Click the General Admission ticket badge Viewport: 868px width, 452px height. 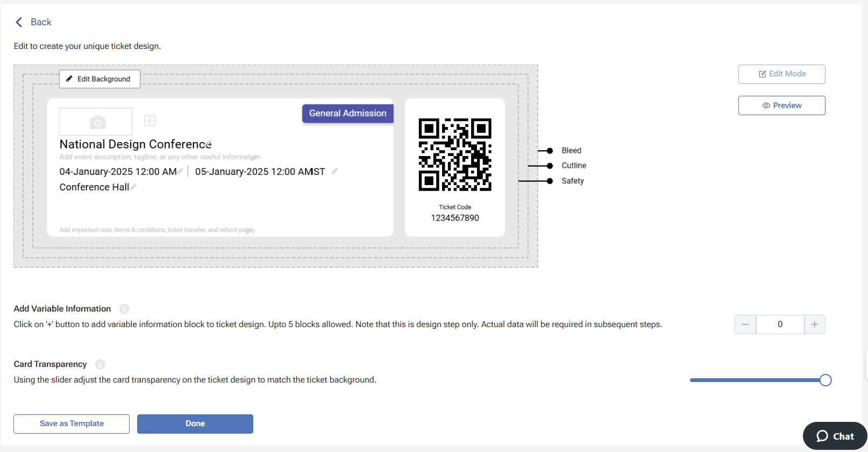[x=348, y=114]
